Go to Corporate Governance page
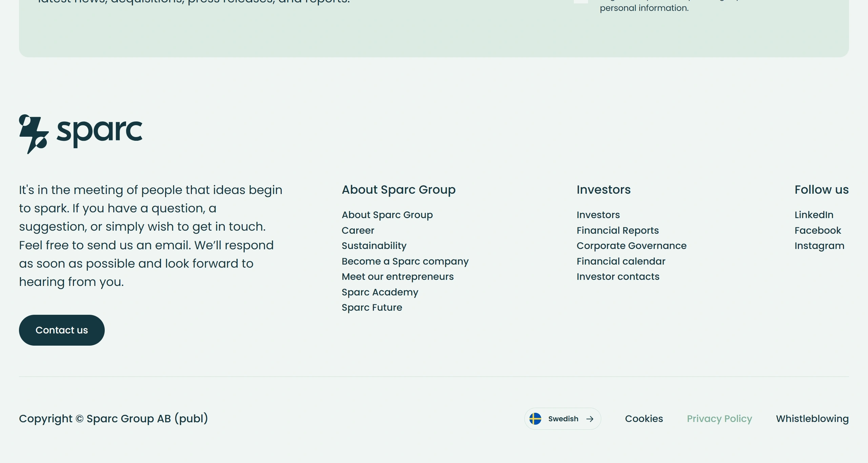Viewport: 868px width, 463px height. click(631, 246)
